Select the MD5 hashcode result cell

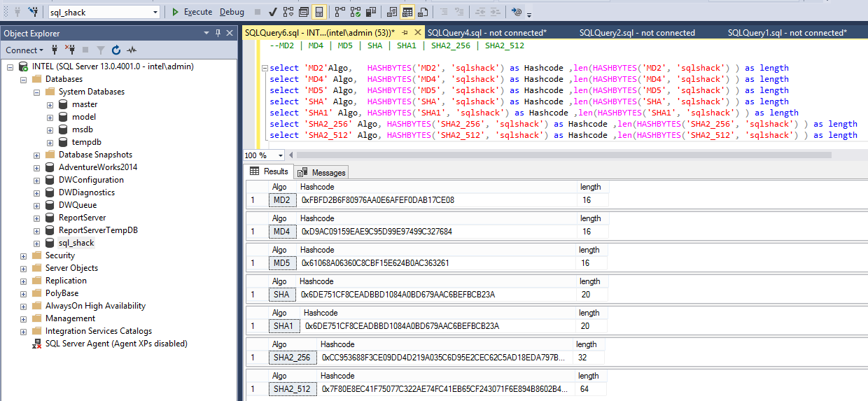(375, 263)
